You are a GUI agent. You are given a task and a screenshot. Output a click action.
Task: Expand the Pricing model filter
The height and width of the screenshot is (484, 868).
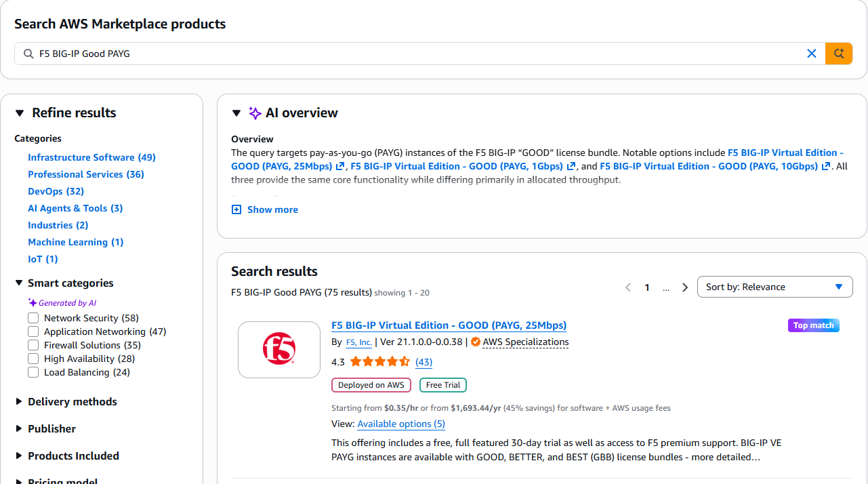click(56, 481)
